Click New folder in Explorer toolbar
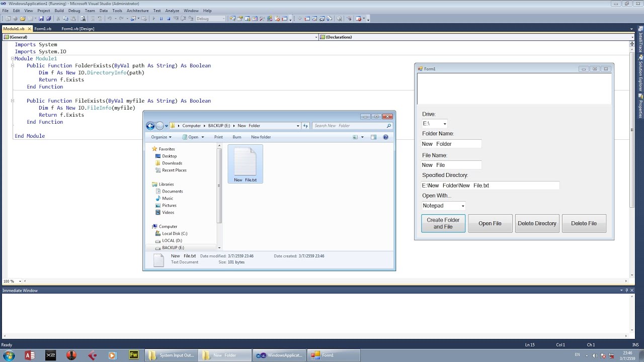This screenshot has height=362, width=644. click(261, 137)
